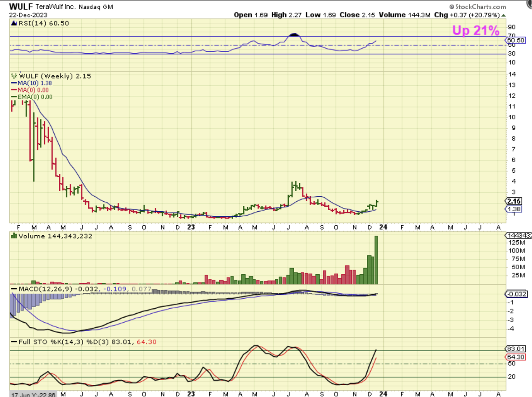The height and width of the screenshot is (397, 532).
Task: Click the StockCharts.com copyright watermark
Action: click(x=477, y=7)
